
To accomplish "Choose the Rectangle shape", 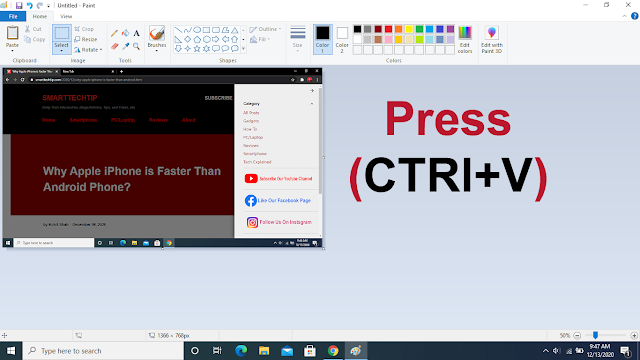I will point(206,30).
